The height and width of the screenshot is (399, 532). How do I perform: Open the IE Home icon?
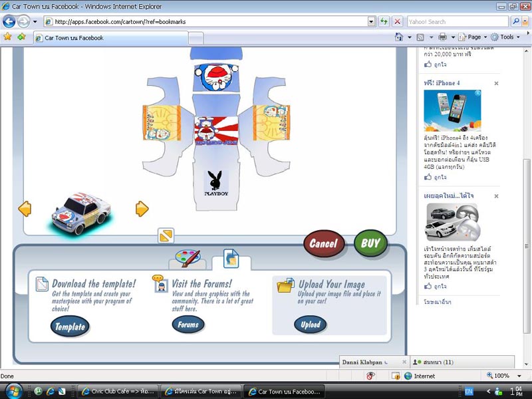pos(401,37)
